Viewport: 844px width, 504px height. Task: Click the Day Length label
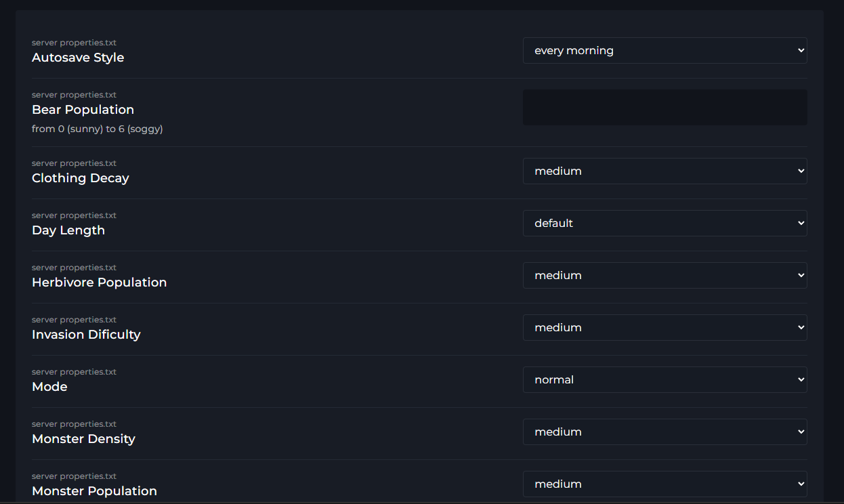click(x=68, y=230)
